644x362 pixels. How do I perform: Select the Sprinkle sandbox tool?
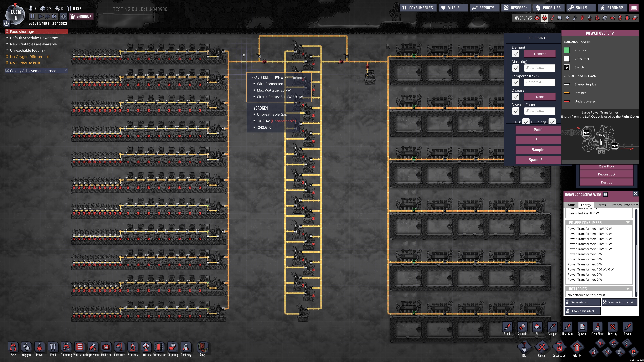point(522,327)
